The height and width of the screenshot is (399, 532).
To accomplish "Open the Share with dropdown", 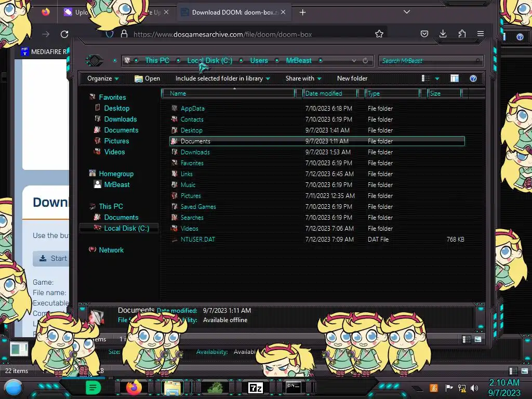I will [303, 78].
